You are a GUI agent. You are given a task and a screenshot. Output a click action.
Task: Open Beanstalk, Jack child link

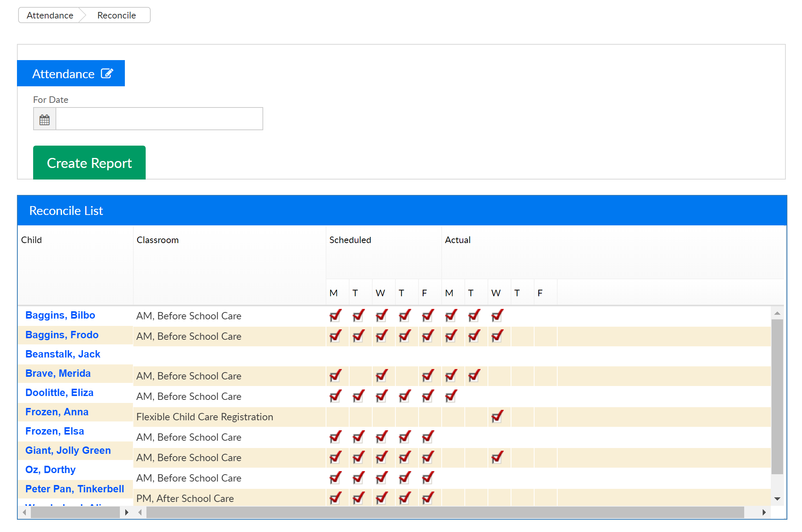(63, 354)
